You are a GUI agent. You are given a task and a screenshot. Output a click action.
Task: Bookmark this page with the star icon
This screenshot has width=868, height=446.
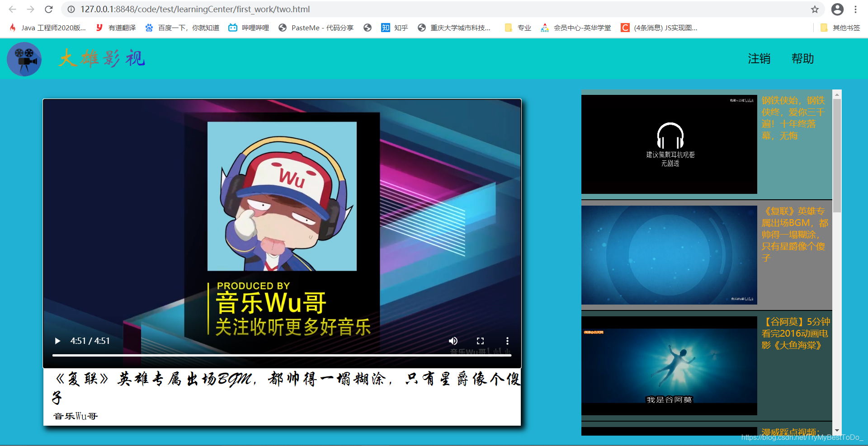pyautogui.click(x=815, y=9)
